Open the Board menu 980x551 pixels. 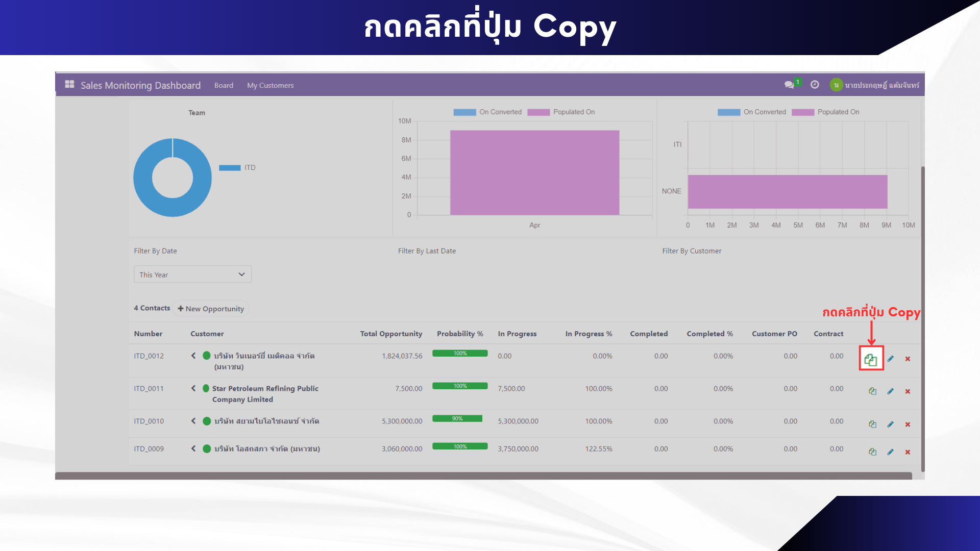(x=224, y=85)
